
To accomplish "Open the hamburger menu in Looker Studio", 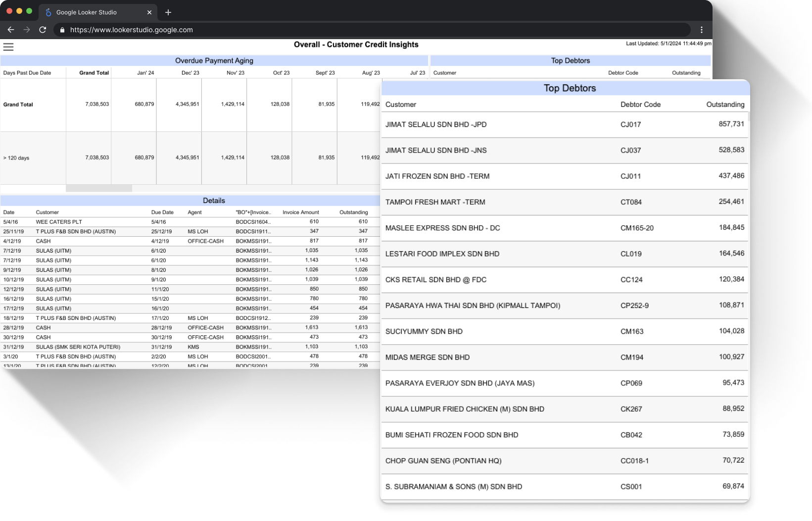I will click(8, 47).
